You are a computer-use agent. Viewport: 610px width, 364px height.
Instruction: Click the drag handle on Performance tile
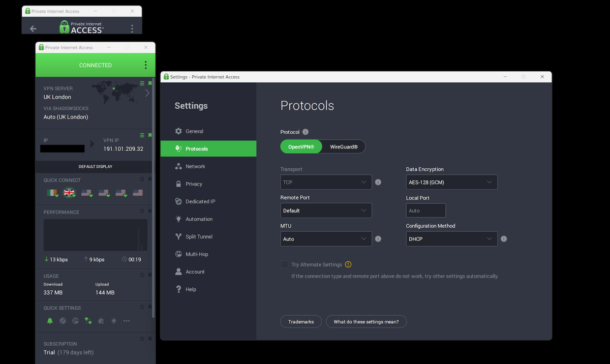coord(142,211)
